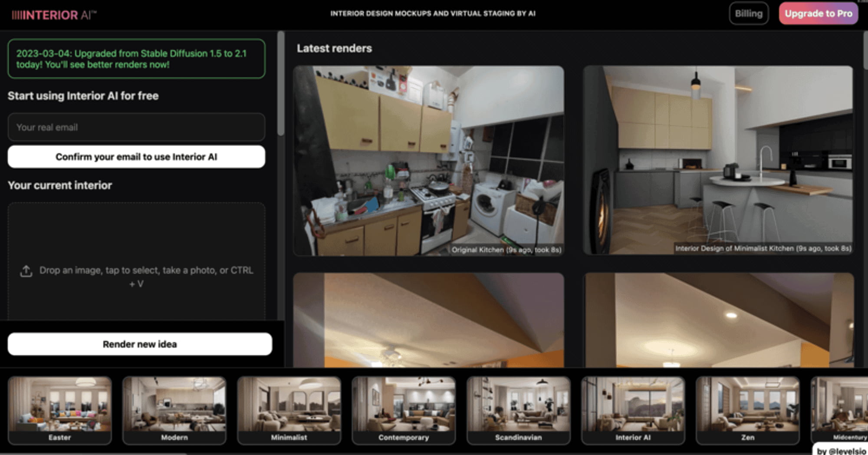The width and height of the screenshot is (868, 455).
Task: Click the 'Interior design mockups and virtual staging' tagline
Action: (433, 13)
